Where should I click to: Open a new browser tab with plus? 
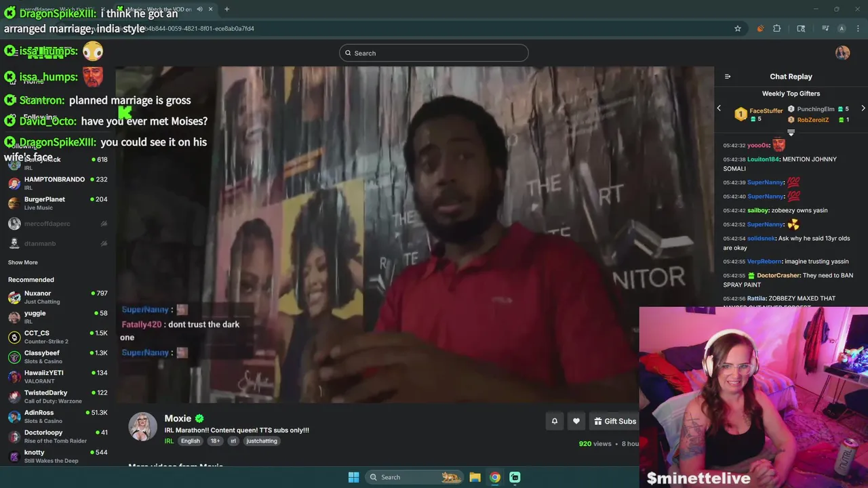(x=226, y=9)
